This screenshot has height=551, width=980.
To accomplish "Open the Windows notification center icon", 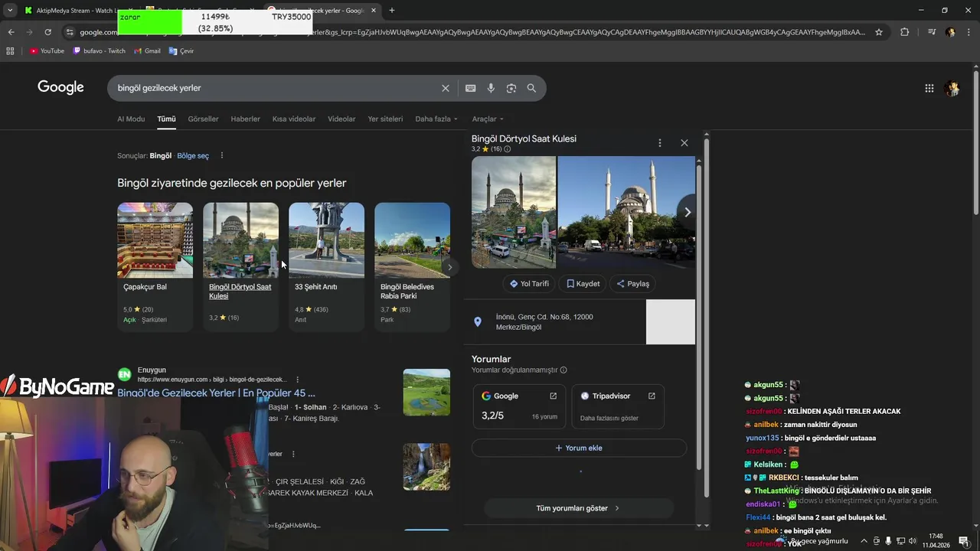I will (x=963, y=541).
